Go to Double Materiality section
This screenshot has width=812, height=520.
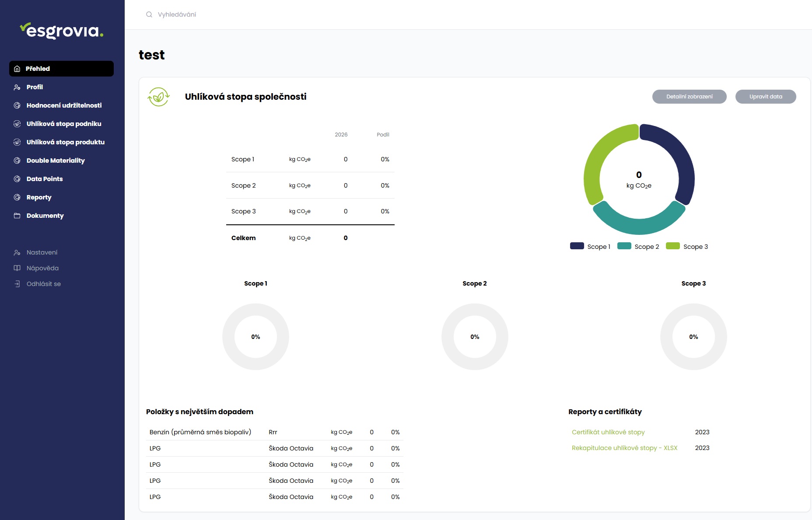[56, 161]
